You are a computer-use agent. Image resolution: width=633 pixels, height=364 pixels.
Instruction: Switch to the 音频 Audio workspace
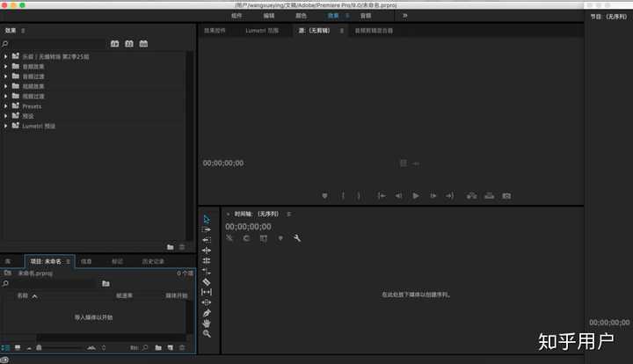[x=366, y=16]
